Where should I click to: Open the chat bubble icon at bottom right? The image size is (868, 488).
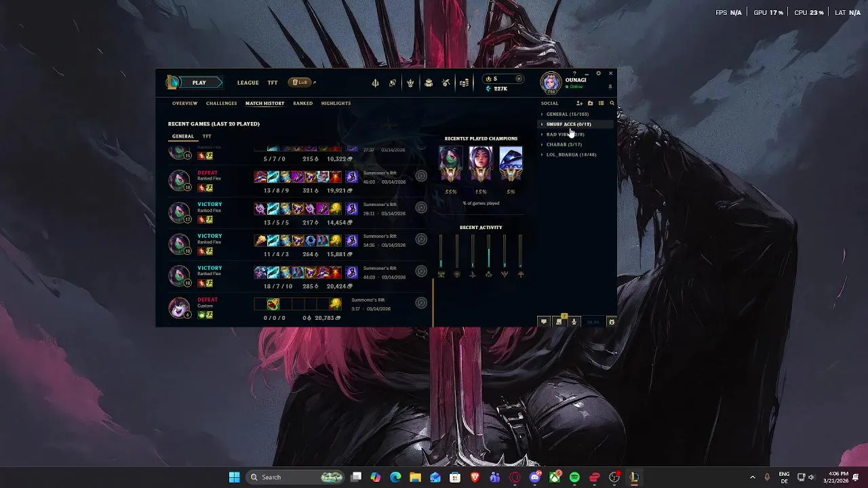point(543,322)
